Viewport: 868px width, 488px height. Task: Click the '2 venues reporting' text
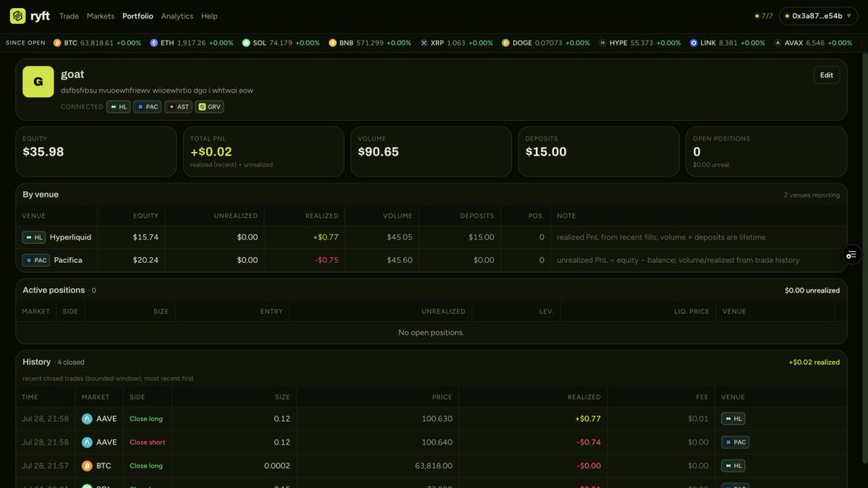[x=812, y=195]
